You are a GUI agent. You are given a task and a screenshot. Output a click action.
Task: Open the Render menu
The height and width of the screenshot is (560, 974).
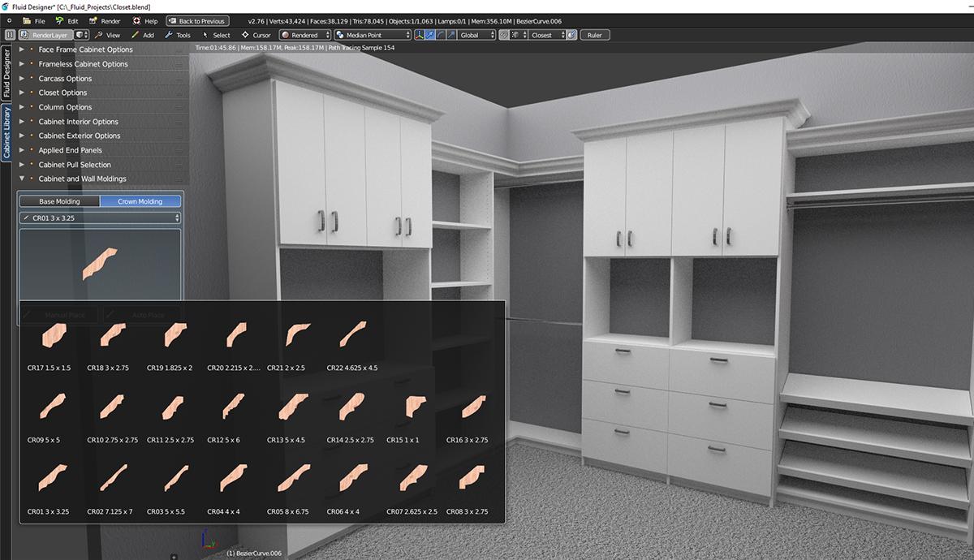105,20
